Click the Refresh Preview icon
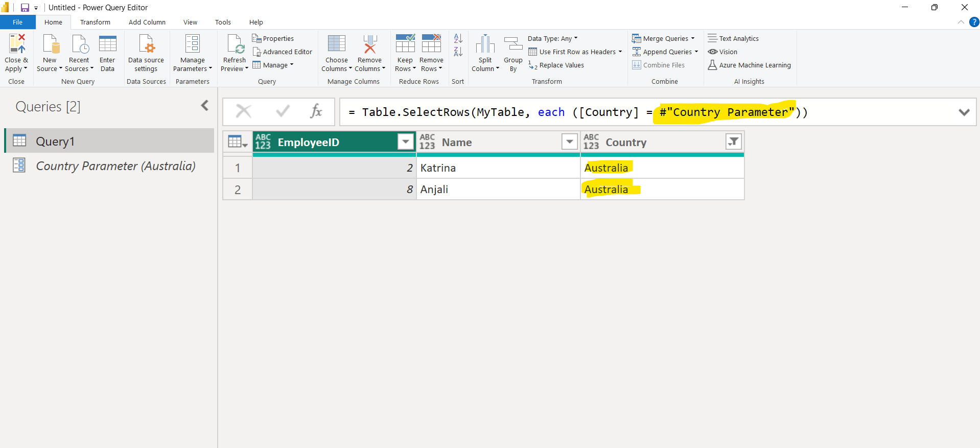This screenshot has width=980, height=448. (235, 44)
